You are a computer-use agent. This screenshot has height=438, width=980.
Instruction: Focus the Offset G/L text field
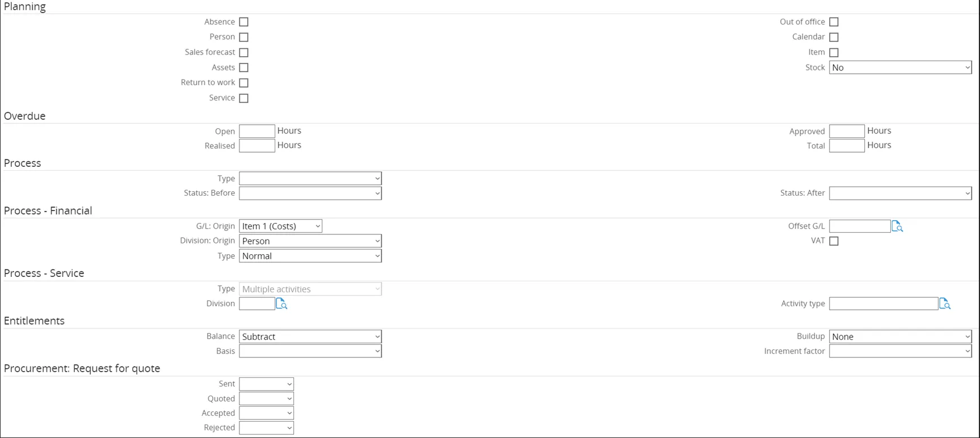point(859,226)
